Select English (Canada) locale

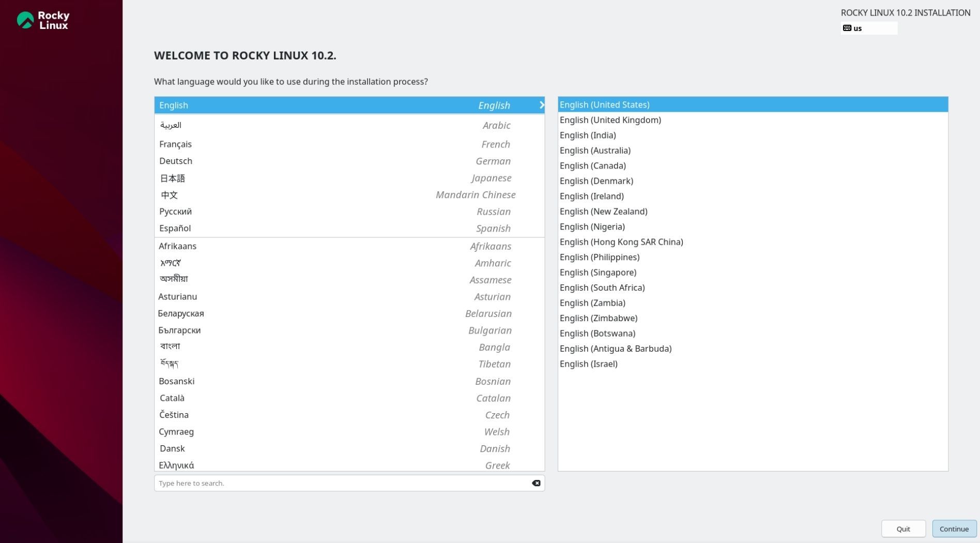point(753,165)
